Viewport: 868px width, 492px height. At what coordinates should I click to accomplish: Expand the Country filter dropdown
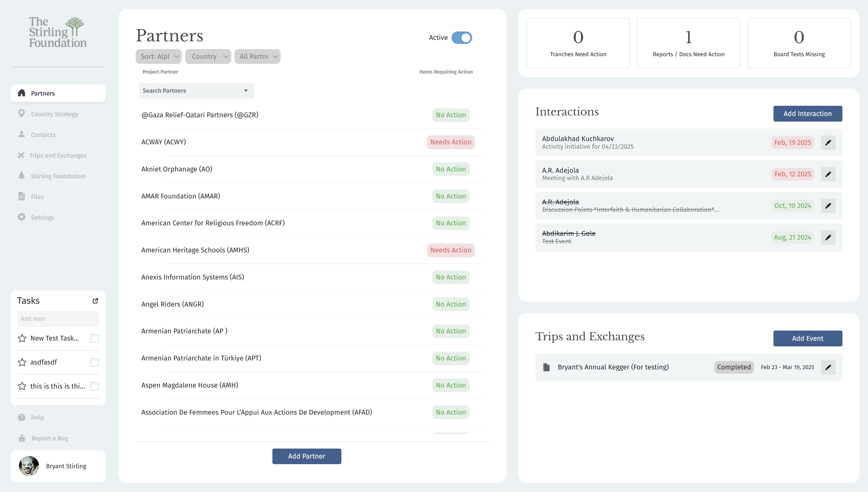208,56
